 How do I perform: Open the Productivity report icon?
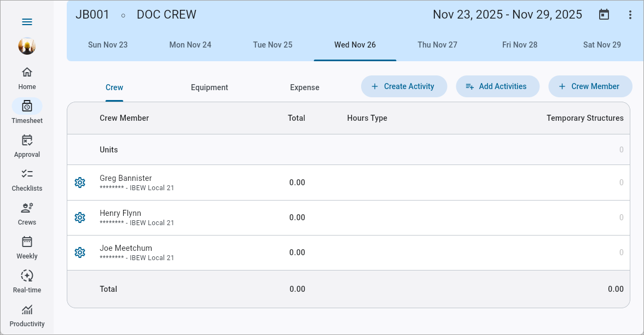click(x=27, y=313)
